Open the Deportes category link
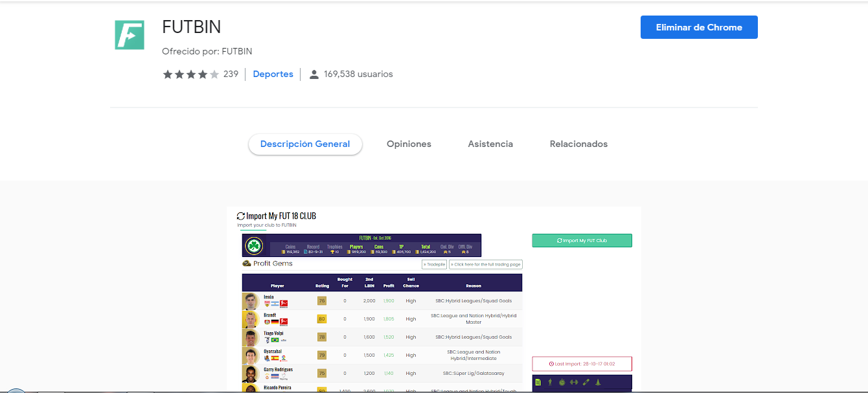This screenshot has height=393, width=868. point(273,74)
